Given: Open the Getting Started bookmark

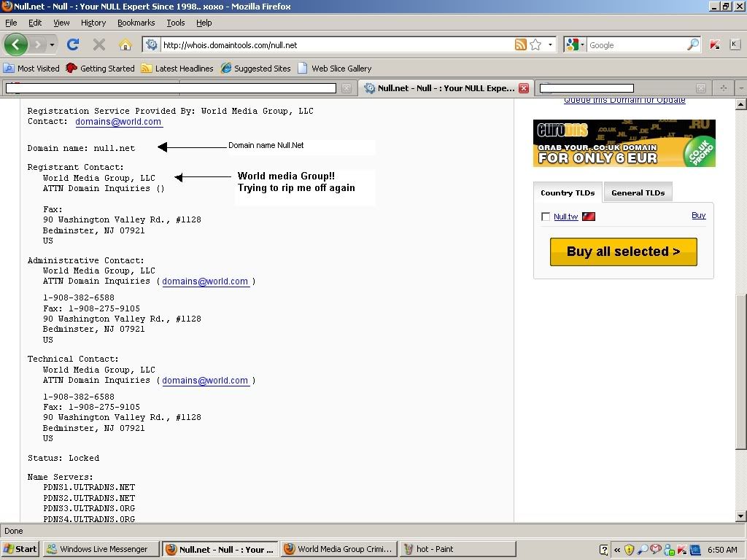Looking at the screenshot, I should pos(101,68).
